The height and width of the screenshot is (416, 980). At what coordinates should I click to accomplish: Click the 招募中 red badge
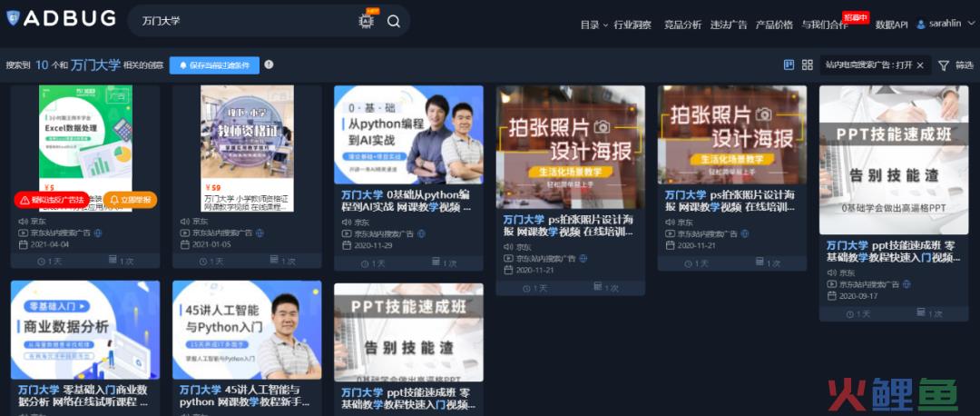(x=856, y=17)
